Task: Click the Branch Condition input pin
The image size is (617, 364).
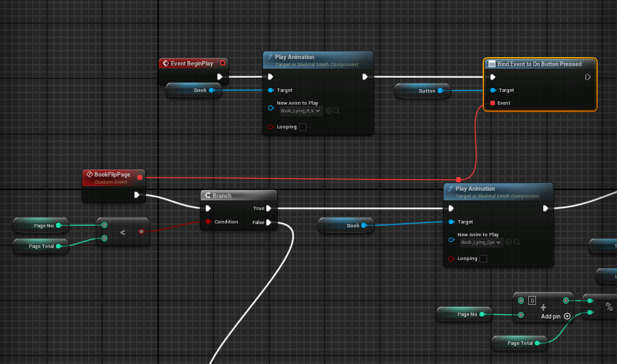Action: (x=208, y=221)
